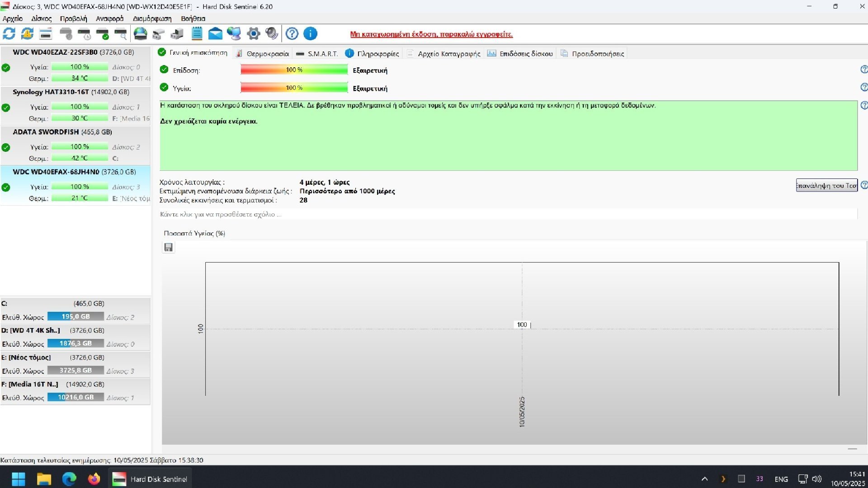Image resolution: width=868 pixels, height=488 pixels.
Task: Click the 100 data point on health graph
Action: pos(522,325)
